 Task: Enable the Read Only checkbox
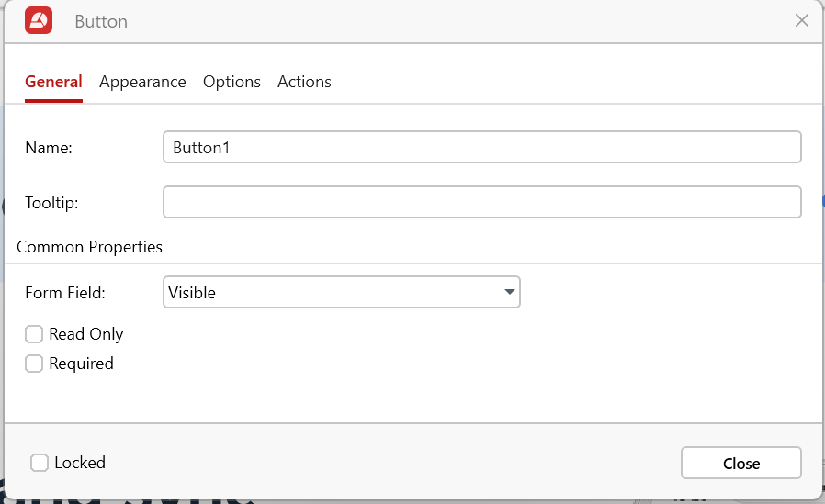click(34, 334)
